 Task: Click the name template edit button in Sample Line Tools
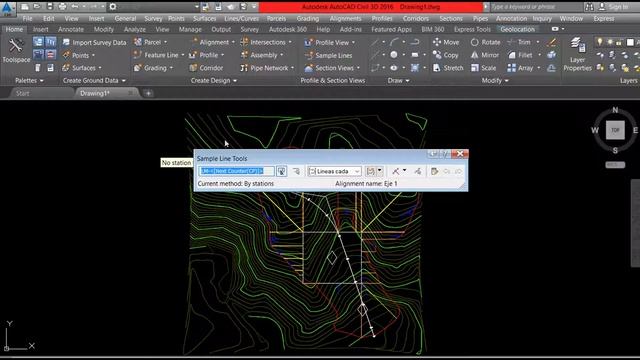pyautogui.click(x=282, y=171)
